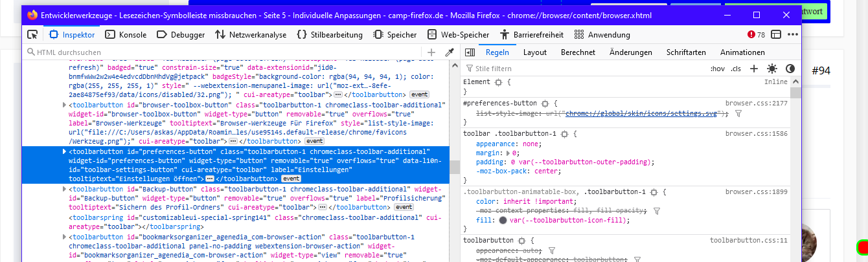Viewport: 868px width, 262px height.
Task: Add a new node with plus icon
Action: (431, 52)
